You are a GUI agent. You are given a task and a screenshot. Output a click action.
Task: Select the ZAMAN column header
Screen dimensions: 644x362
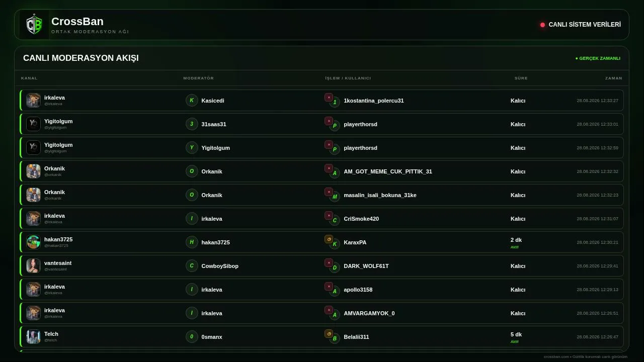614,78
